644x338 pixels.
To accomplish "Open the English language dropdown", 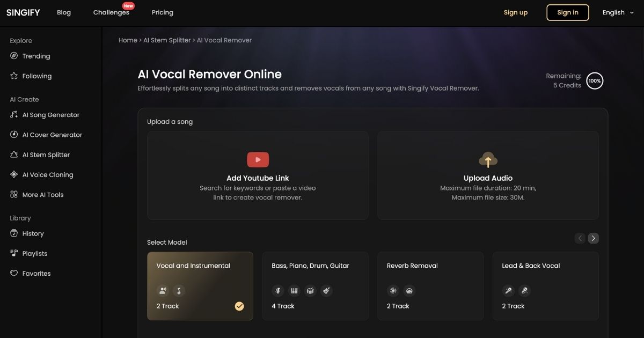I will 618,12.
